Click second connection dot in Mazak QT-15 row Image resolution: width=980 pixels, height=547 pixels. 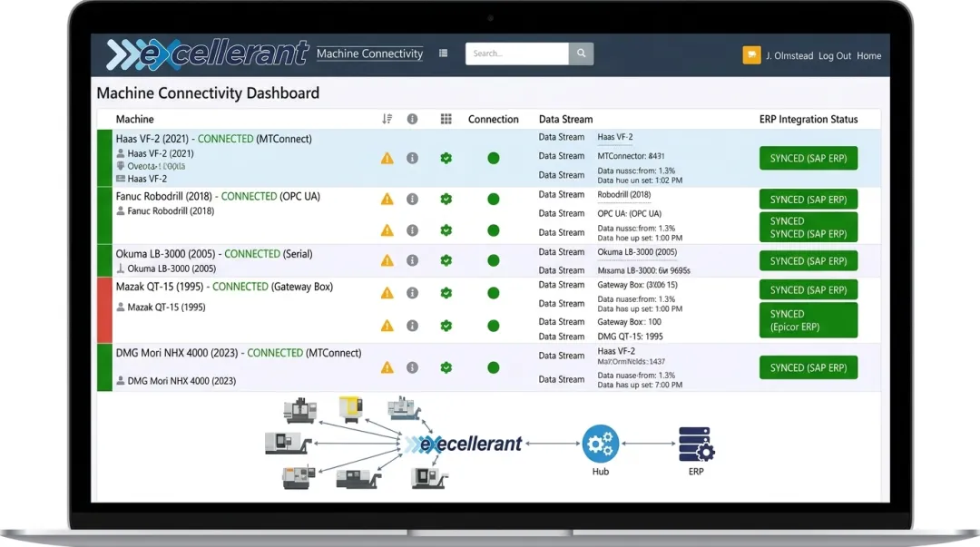(493, 326)
